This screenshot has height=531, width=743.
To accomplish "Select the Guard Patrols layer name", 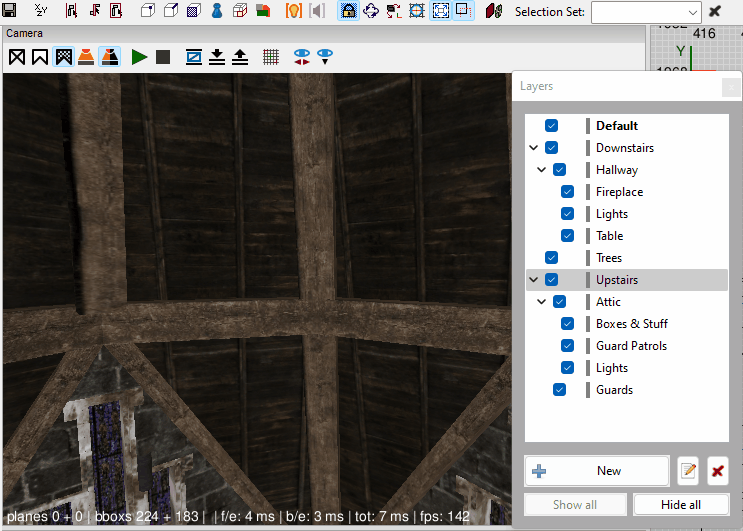I will [x=631, y=346].
